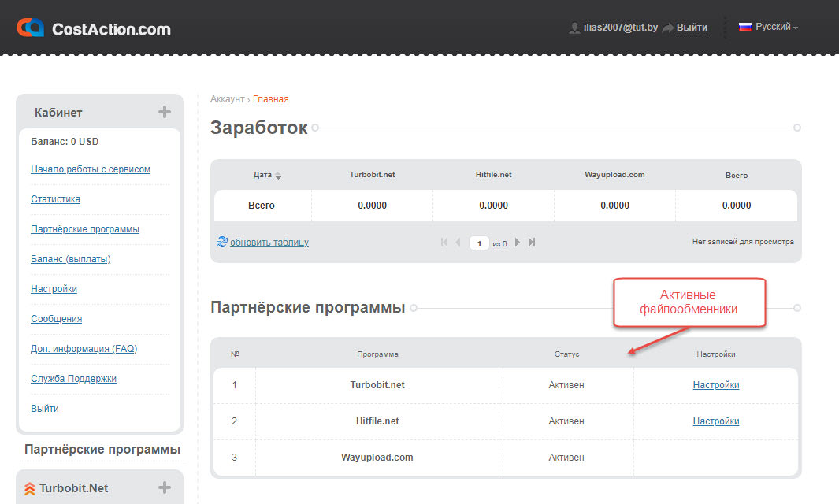Click Hitfile.net program name in partner table

(377, 421)
